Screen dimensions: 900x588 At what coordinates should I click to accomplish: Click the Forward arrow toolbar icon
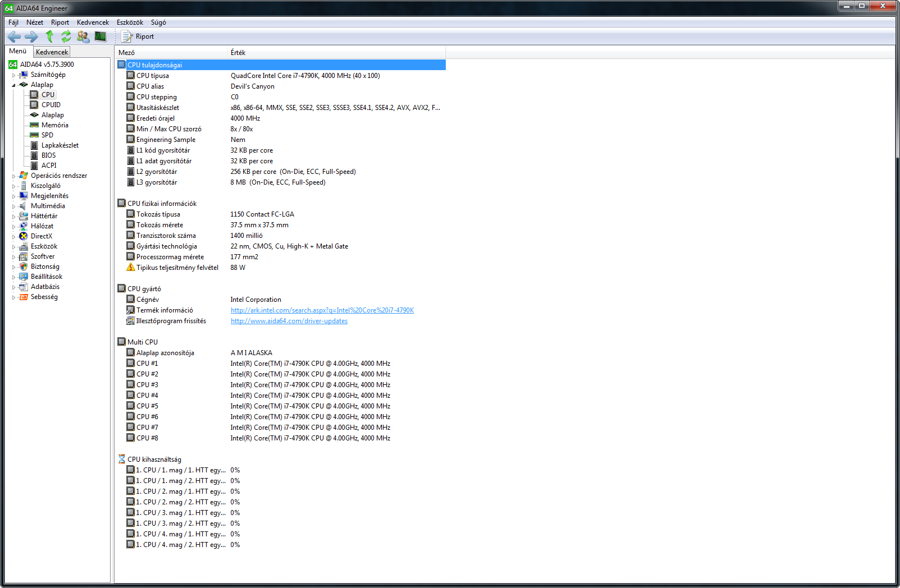31,36
